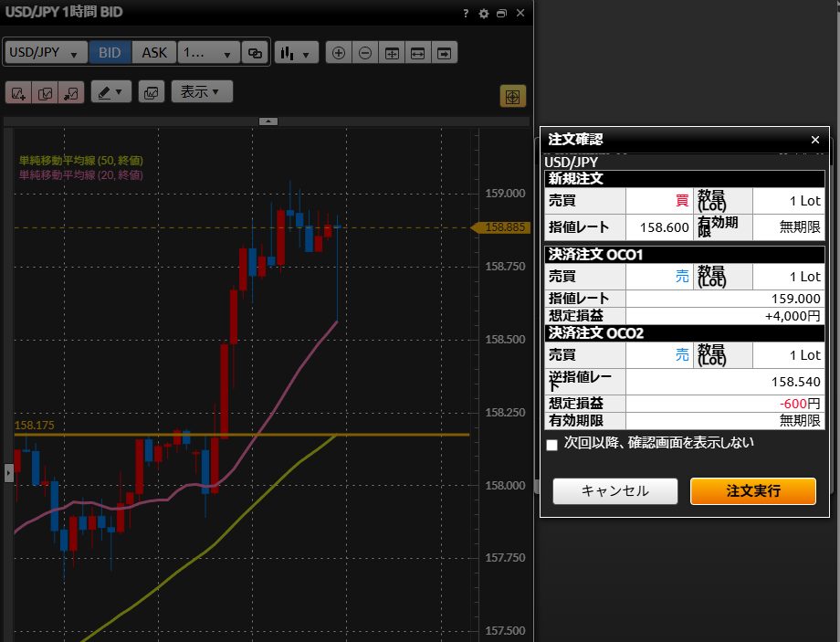Zoom out the chart with minus icon
Image resolution: width=840 pixels, height=642 pixels.
(x=364, y=53)
